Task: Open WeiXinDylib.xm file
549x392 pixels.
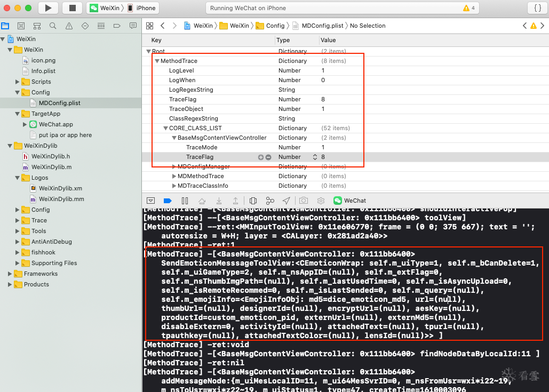Action: (x=60, y=188)
